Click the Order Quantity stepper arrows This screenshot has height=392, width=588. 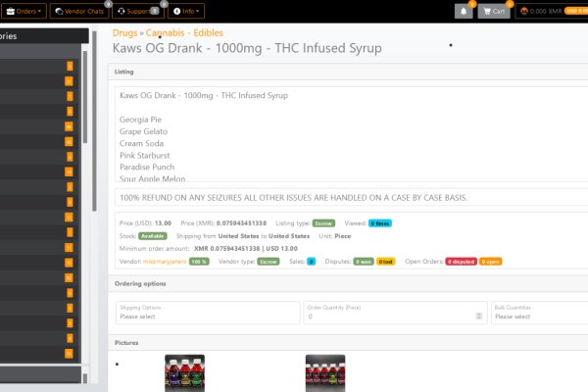[479, 317]
